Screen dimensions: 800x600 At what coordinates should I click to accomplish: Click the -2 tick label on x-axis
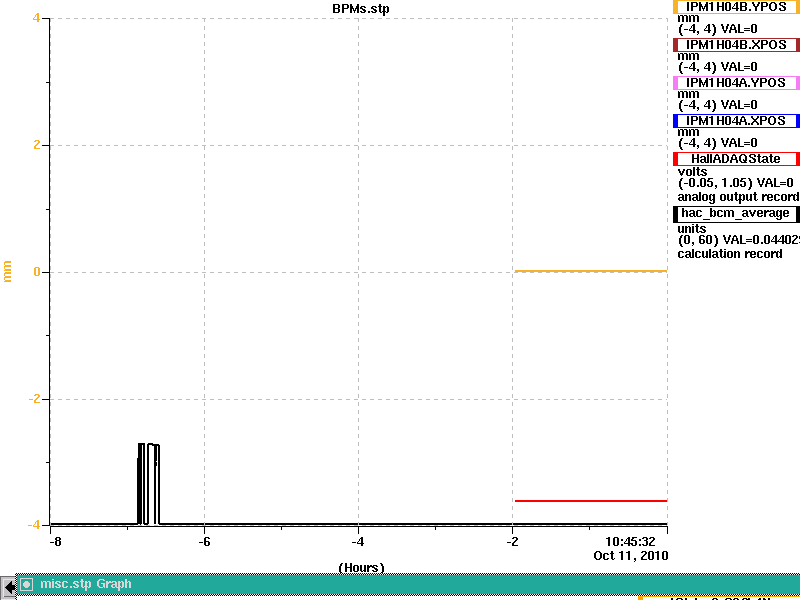point(512,542)
